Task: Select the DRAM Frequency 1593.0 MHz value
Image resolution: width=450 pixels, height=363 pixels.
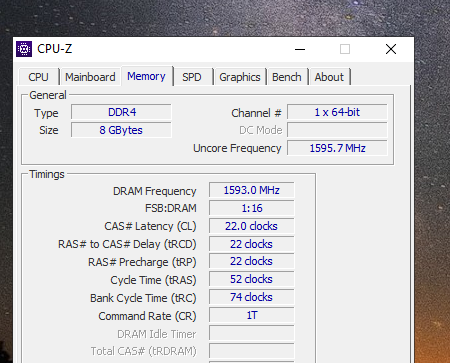Action: (252, 190)
